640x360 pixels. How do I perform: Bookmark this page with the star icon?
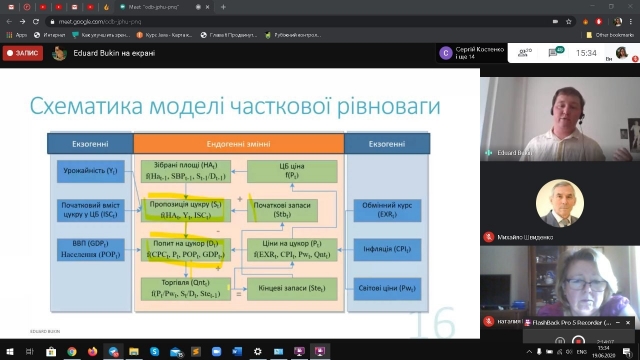tap(569, 22)
